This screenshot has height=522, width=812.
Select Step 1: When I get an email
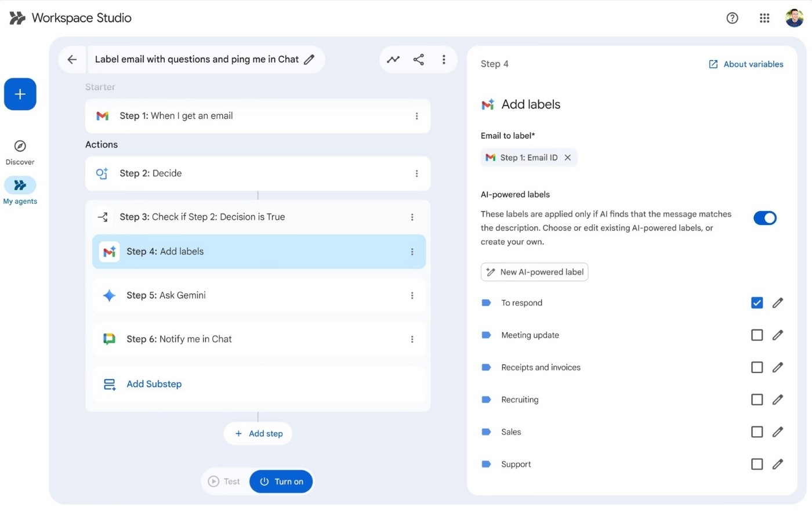pyautogui.click(x=258, y=116)
